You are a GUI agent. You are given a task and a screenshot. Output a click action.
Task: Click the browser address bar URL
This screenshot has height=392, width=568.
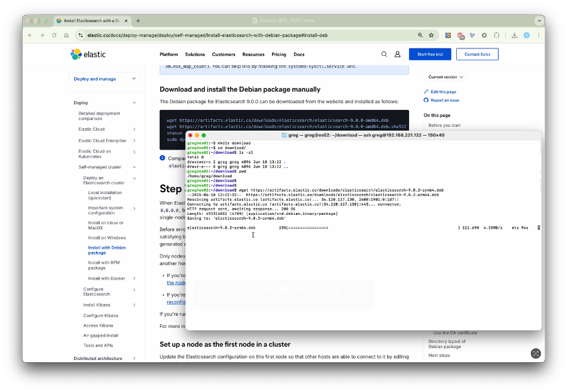207,35
